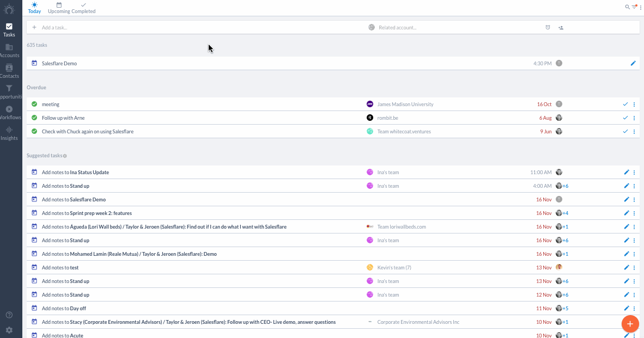This screenshot has height=338, width=644.
Task: Open the Insights sidebar icon
Action: (x=9, y=133)
